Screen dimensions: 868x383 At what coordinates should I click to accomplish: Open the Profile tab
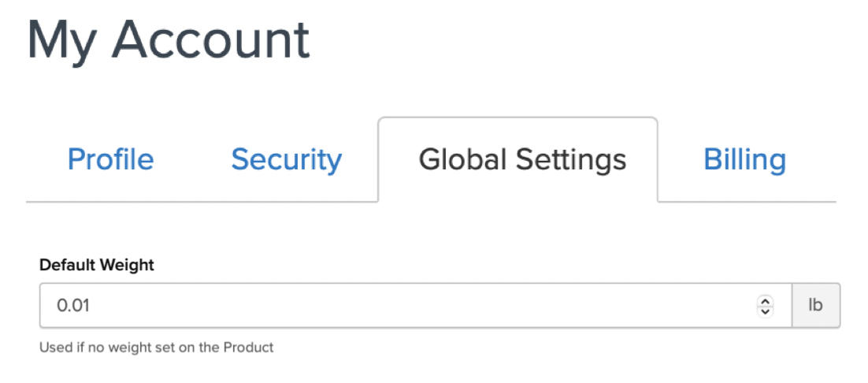tap(110, 159)
